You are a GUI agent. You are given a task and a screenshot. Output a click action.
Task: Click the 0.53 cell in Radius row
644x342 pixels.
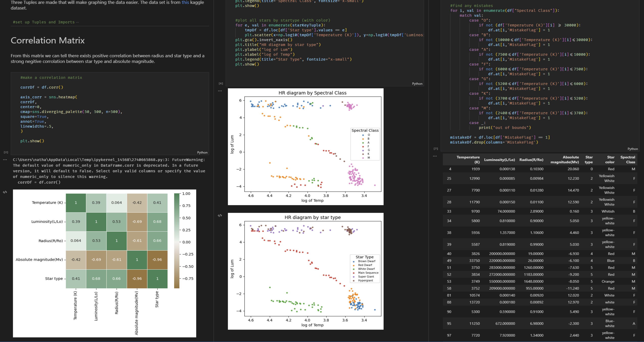click(96, 241)
